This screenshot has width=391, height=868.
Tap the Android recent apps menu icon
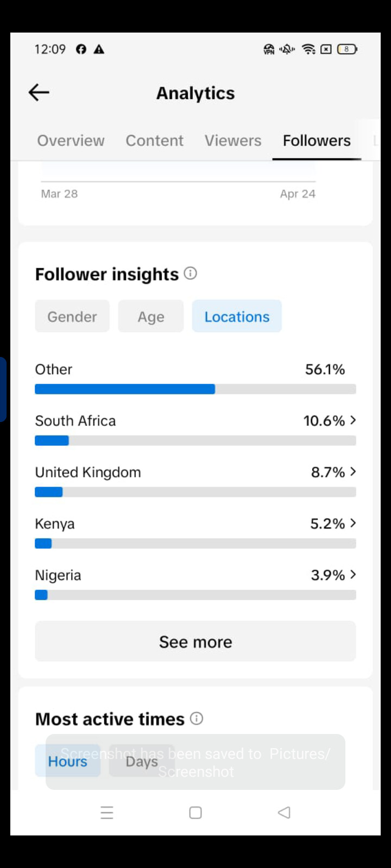click(107, 812)
